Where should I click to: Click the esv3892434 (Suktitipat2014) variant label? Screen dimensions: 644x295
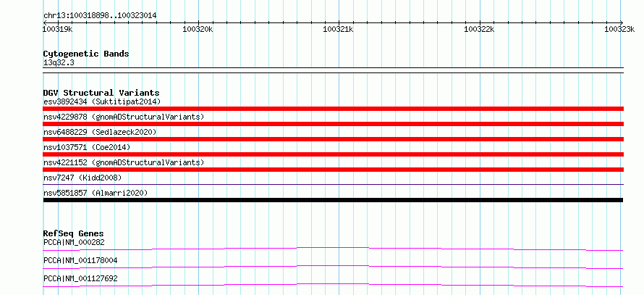coord(102,101)
